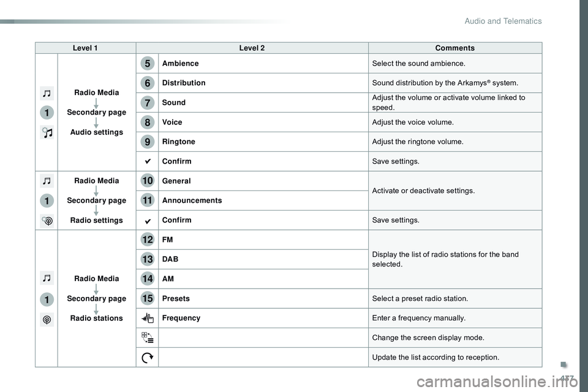Click the Audio settings music note icon
The height and width of the screenshot is (392, 588).
pos(47,132)
